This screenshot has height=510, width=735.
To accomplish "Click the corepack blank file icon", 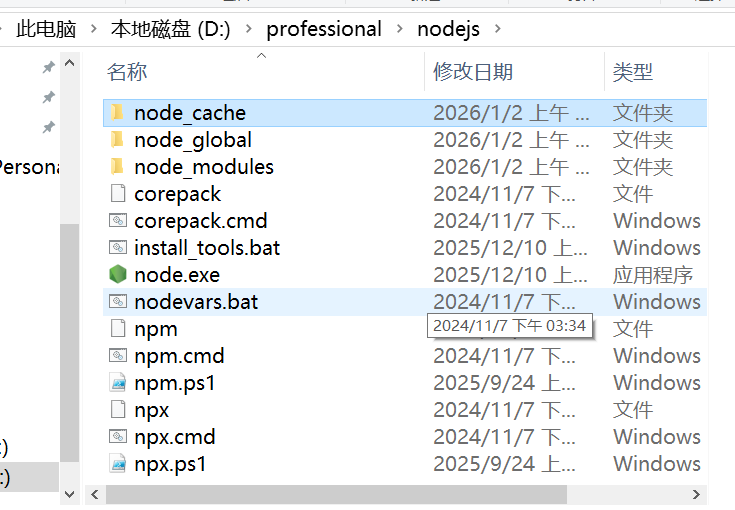I will [x=118, y=193].
